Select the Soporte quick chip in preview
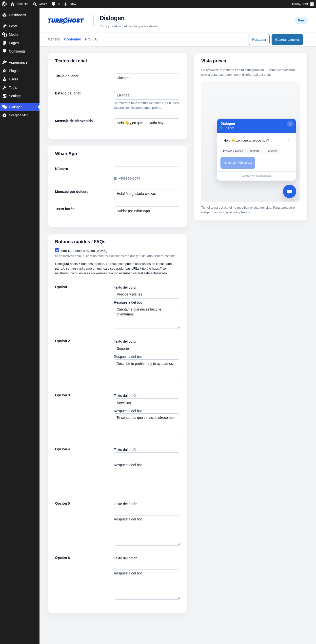Screen dimensions: 316x644 (x=255, y=151)
